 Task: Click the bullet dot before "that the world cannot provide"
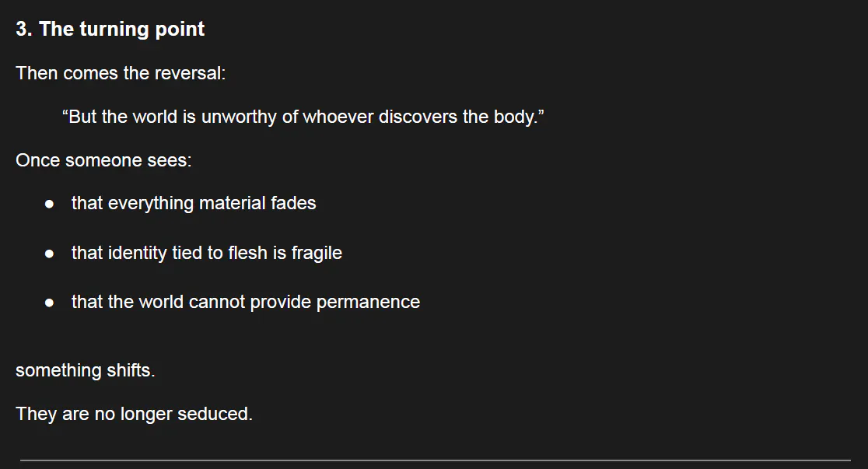click(x=50, y=303)
